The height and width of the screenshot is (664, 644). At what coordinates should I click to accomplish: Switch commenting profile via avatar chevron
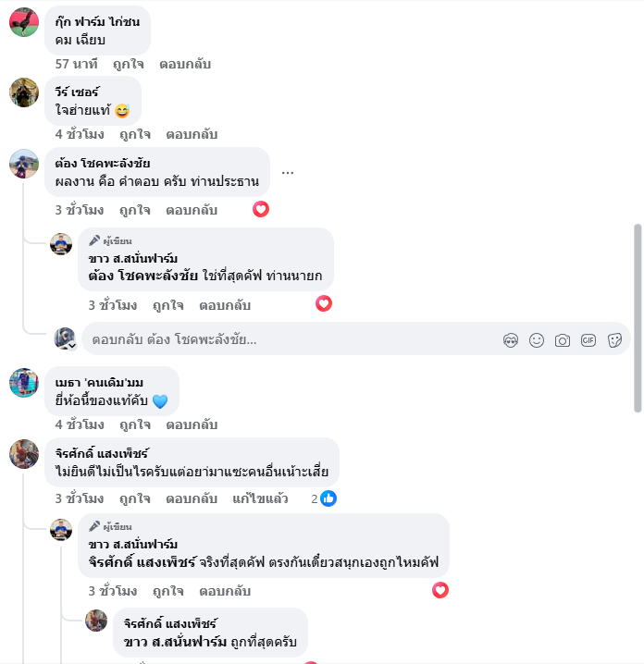pyautogui.click(x=72, y=346)
